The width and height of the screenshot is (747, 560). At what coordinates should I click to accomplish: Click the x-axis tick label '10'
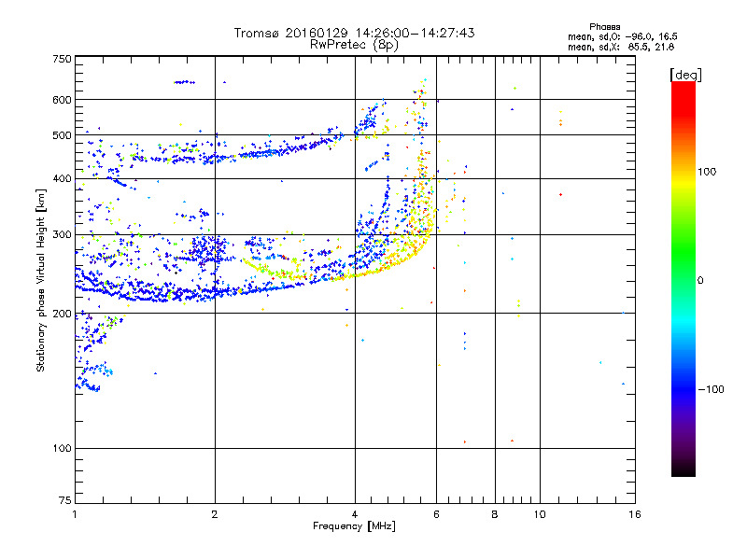point(540,514)
